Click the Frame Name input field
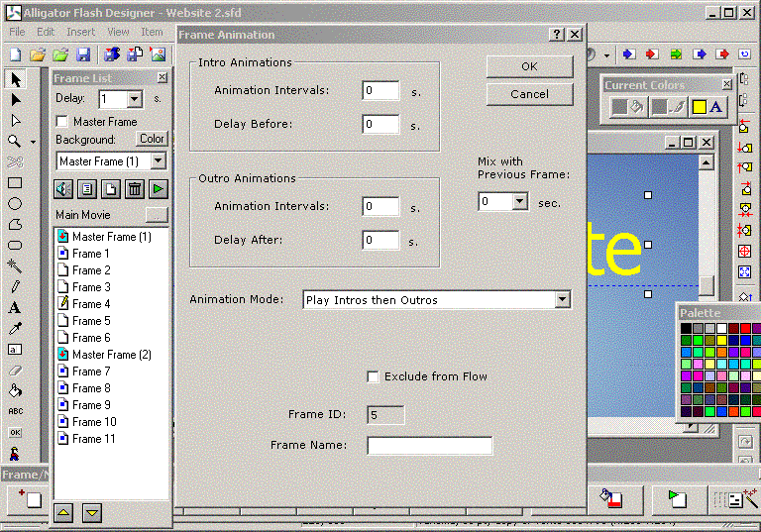Image resolution: width=761 pixels, height=532 pixels. (430, 445)
